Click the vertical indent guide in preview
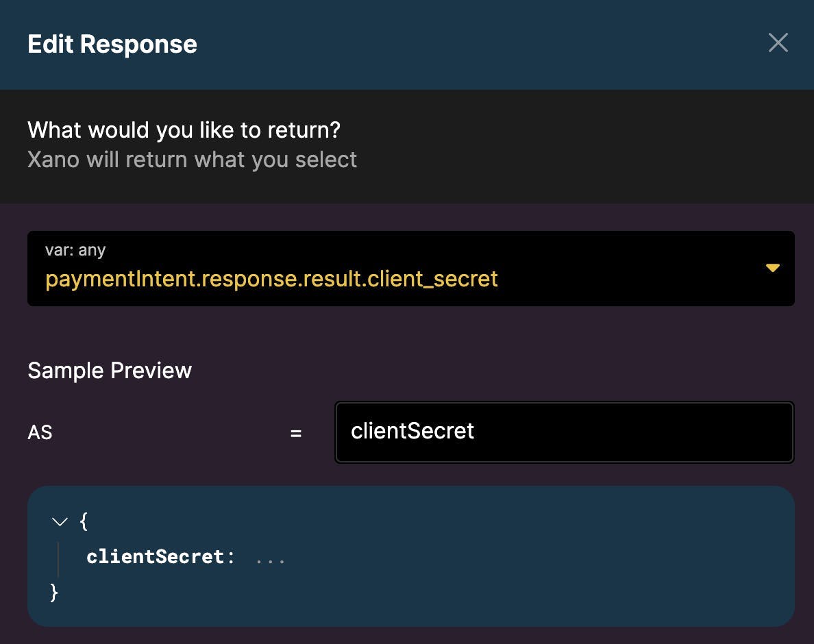 59,558
